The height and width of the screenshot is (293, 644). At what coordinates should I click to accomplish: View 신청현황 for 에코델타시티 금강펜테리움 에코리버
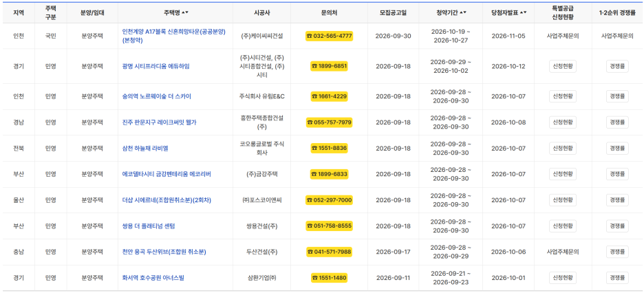click(x=563, y=175)
